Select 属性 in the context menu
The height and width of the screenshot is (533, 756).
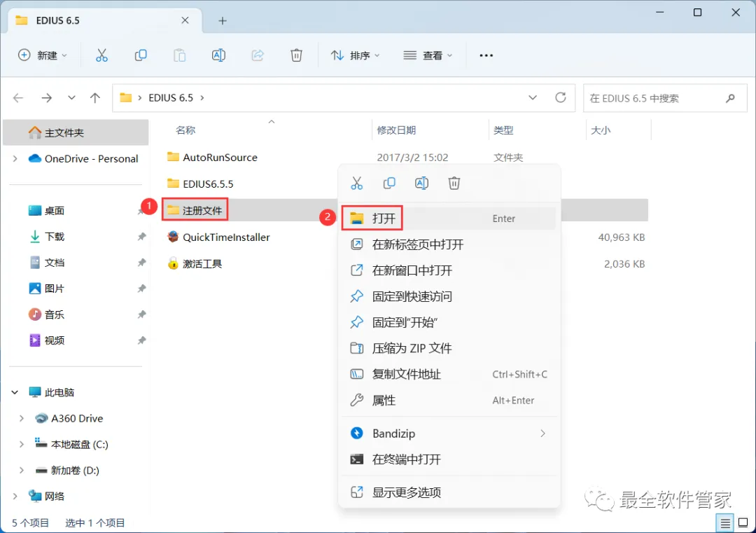(449, 401)
